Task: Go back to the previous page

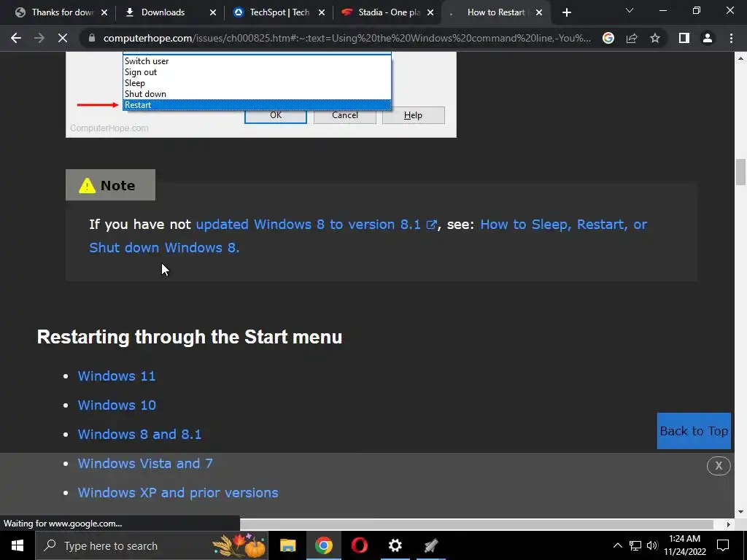Action: click(16, 38)
